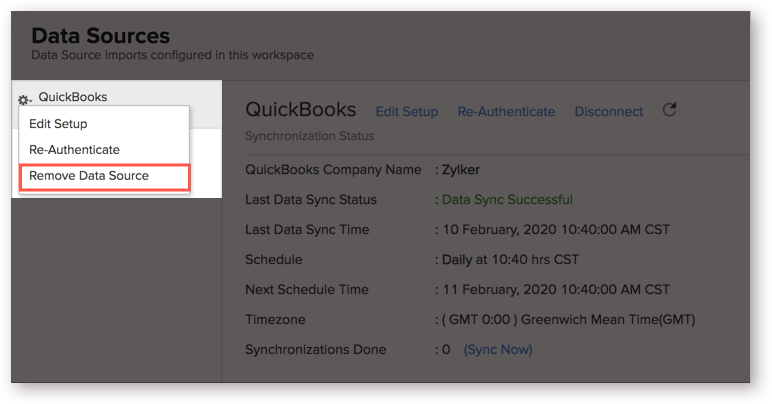Click the Timezone label
This screenshot has height=404, width=772.
(x=275, y=319)
